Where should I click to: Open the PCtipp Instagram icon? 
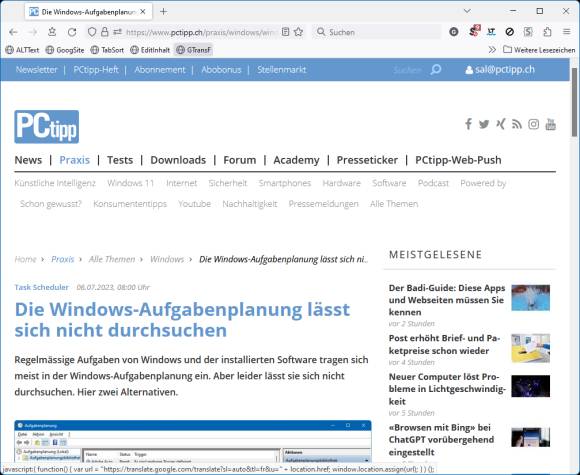point(533,124)
